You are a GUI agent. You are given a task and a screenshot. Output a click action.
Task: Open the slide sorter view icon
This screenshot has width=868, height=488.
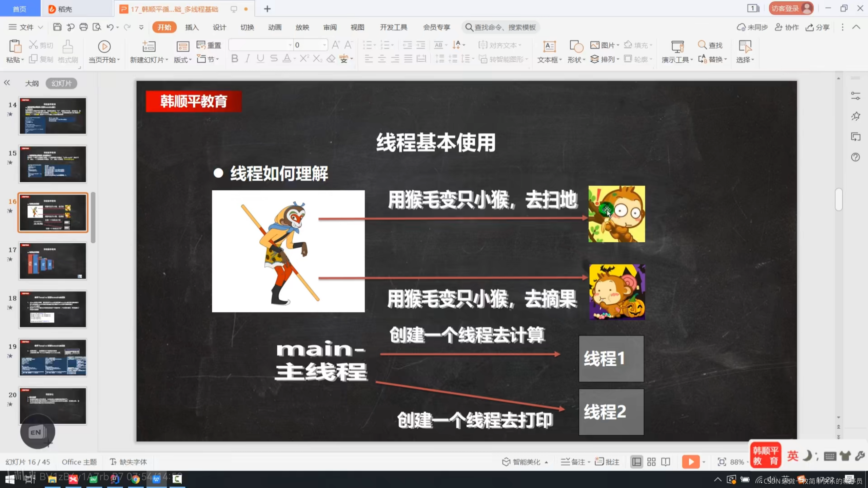pyautogui.click(x=651, y=462)
